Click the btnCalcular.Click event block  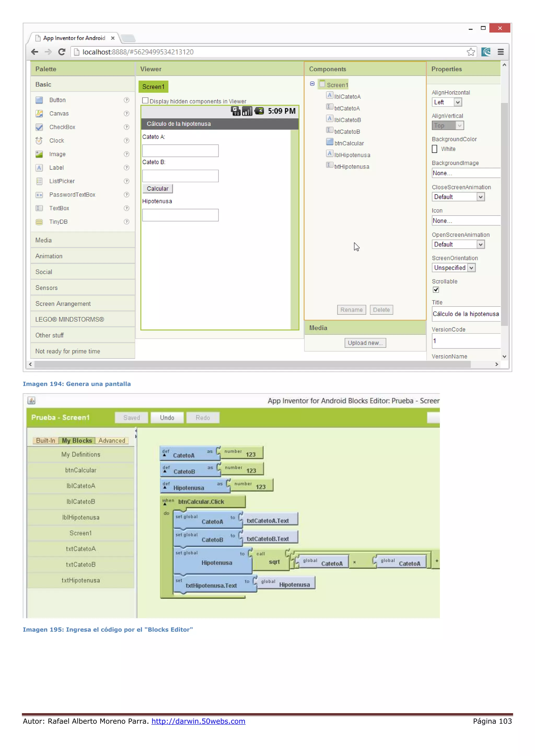(203, 501)
